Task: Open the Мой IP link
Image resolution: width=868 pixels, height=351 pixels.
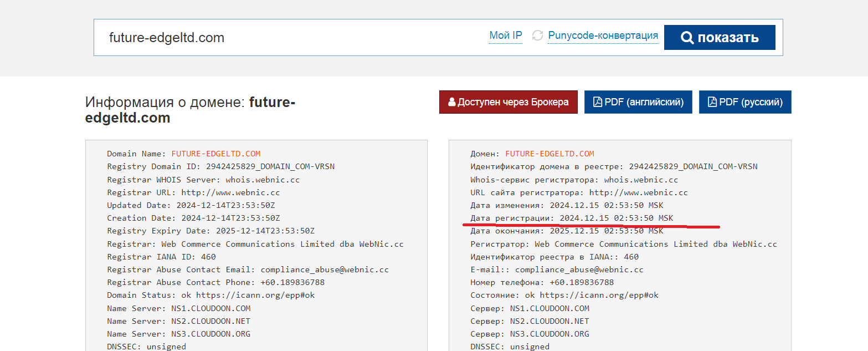Action: [x=506, y=36]
